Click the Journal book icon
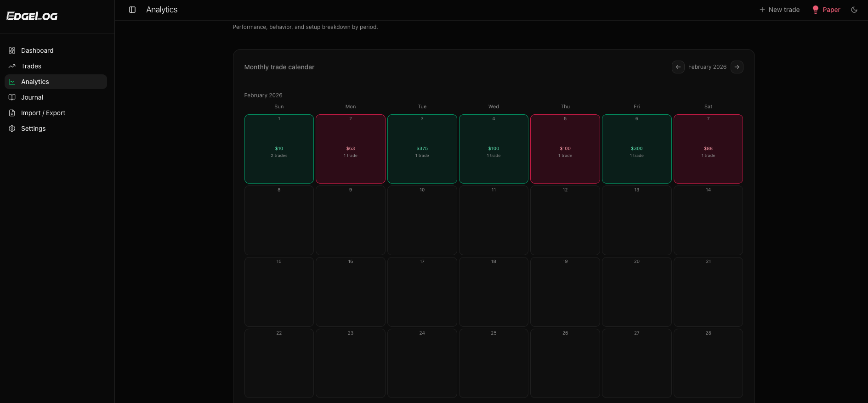The image size is (868, 403). click(x=12, y=97)
